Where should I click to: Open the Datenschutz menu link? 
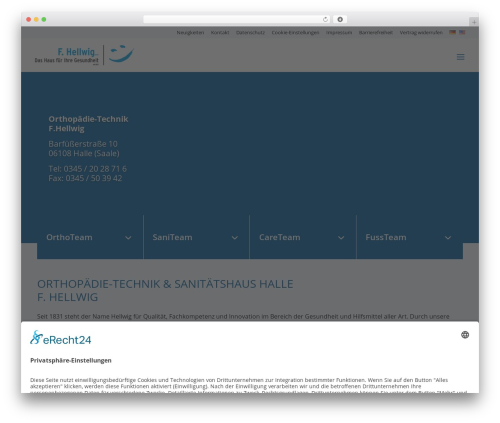[x=250, y=32]
